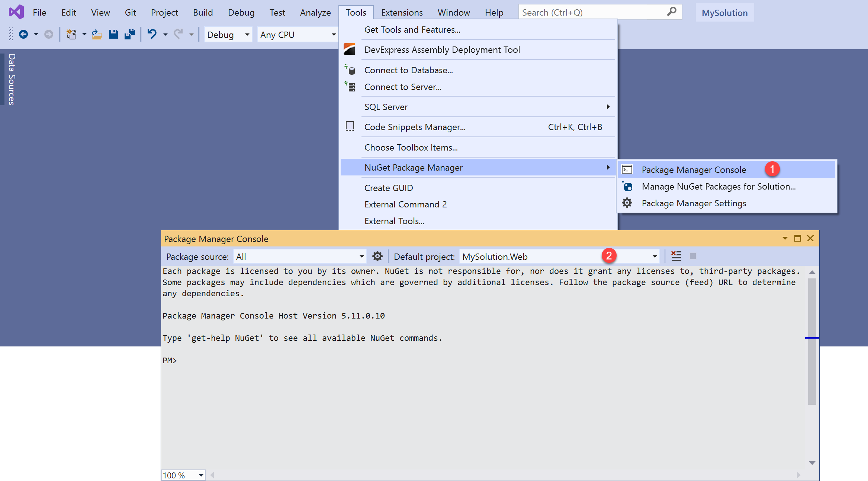Click the Code Snippets Manager icon
Viewport: 868px width, 481px height.
[350, 126]
